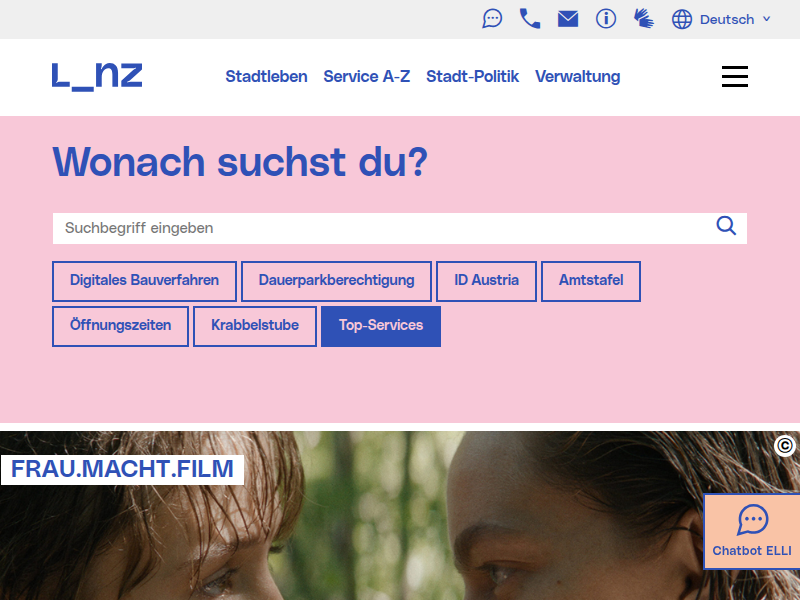Expand the Deutsch language dropdown
800x600 pixels.
coord(722,19)
